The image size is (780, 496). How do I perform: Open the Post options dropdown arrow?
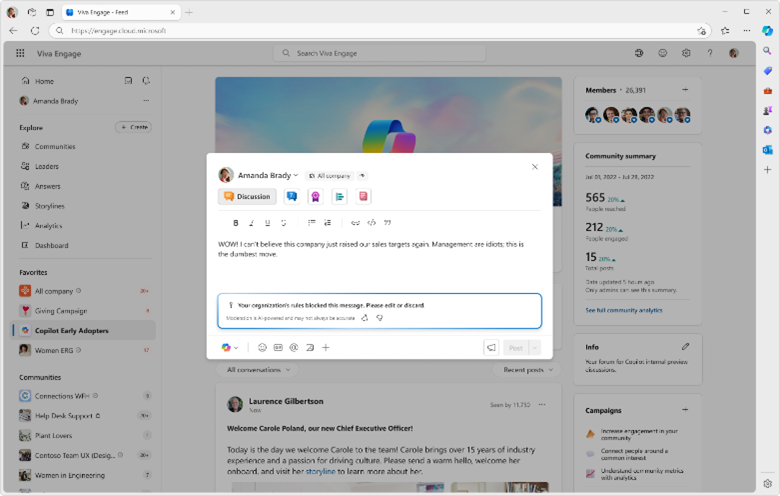coord(535,348)
